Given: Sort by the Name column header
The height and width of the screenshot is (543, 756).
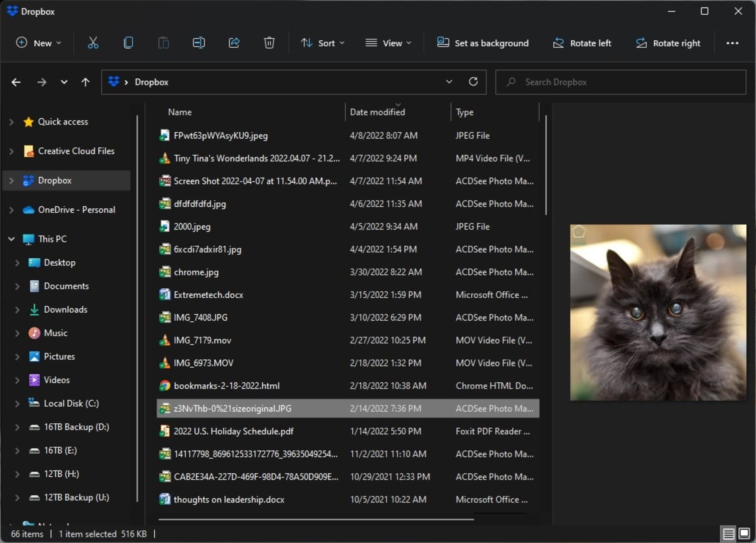Looking at the screenshot, I should coord(180,112).
